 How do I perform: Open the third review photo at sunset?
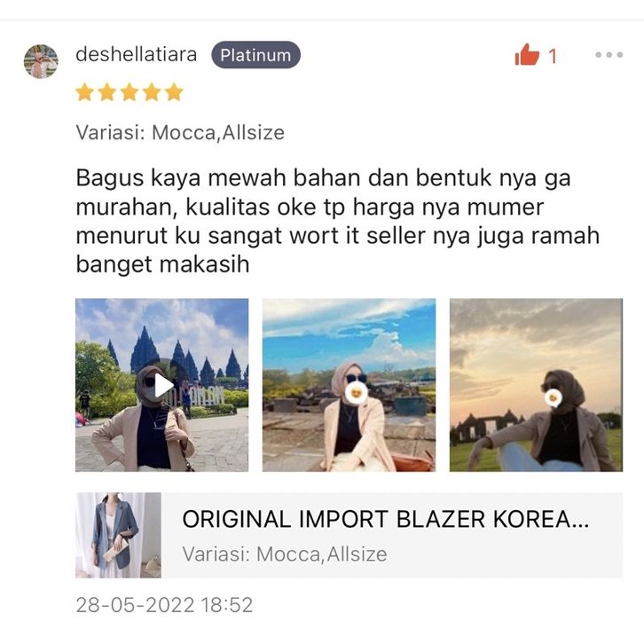point(536,385)
